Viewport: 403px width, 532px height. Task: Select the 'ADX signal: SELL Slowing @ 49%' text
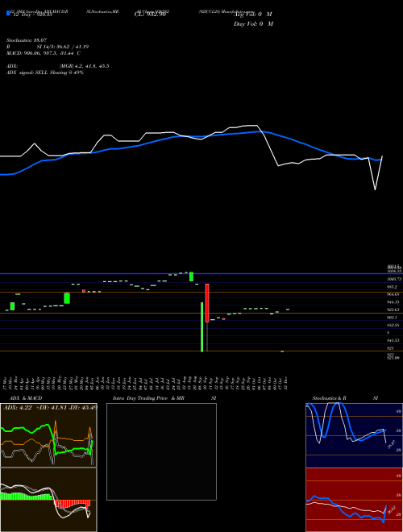[x=45, y=73]
